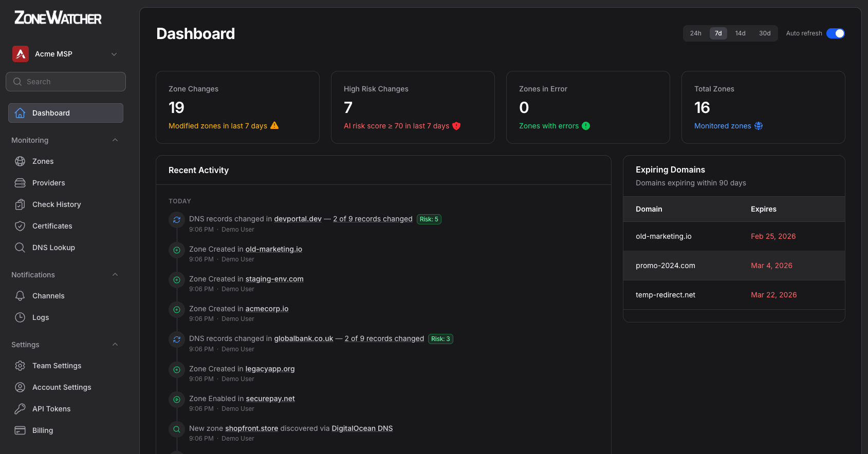Click the Zones globe icon in sidebar
This screenshot has width=868, height=454.
pyautogui.click(x=20, y=161)
